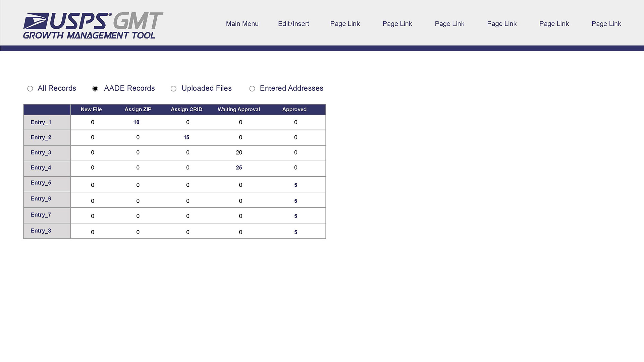Choose the Uploaded Files radio option
644x362 pixels.
(x=173, y=88)
